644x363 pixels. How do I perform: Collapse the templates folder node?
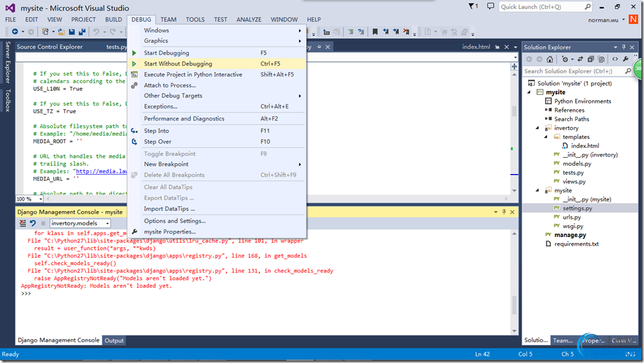[546, 137]
